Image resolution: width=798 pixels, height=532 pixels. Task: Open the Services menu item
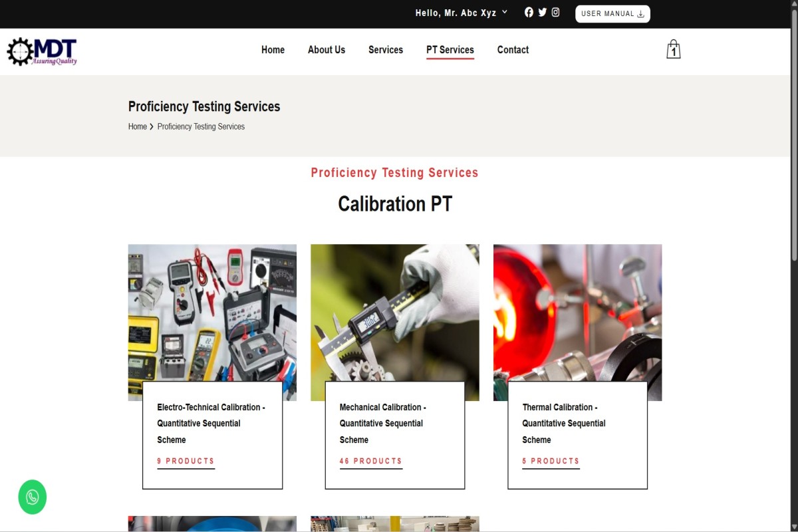[386, 50]
